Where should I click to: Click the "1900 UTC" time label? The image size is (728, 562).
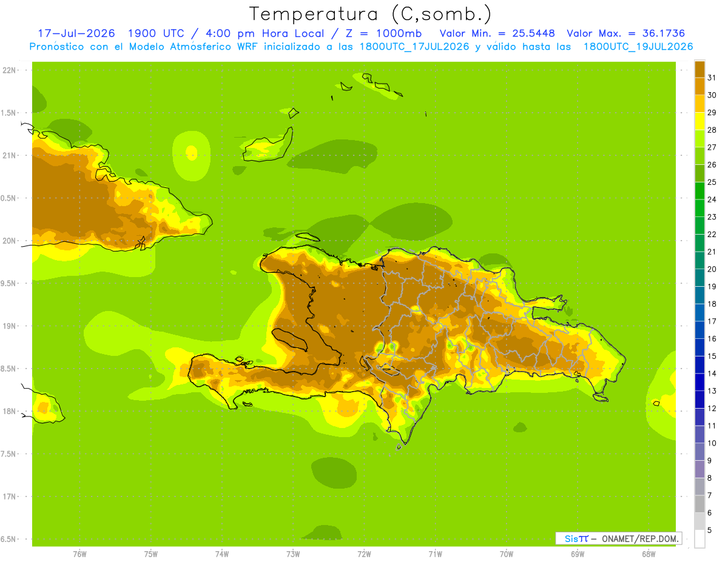pos(157,33)
